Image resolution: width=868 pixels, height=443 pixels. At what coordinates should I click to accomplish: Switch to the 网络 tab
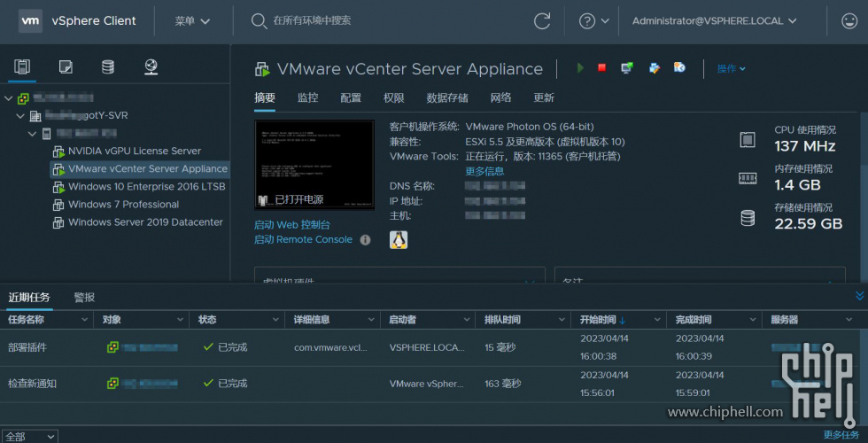(x=501, y=98)
